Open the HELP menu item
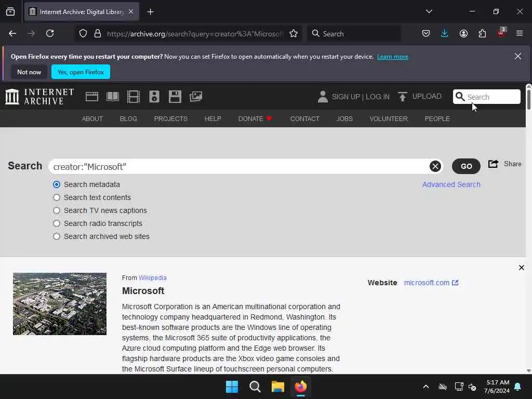The width and height of the screenshot is (532, 399). click(x=212, y=119)
